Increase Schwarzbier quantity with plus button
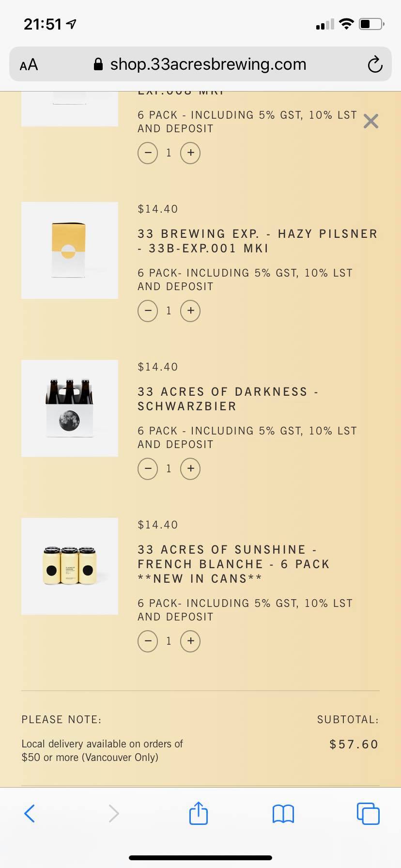 [x=190, y=468]
